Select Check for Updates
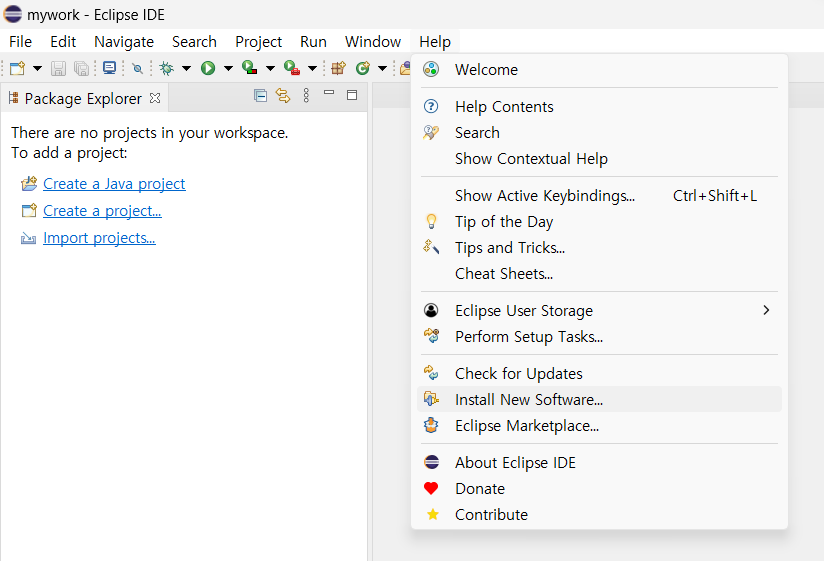The image size is (824, 561). click(x=599, y=373)
